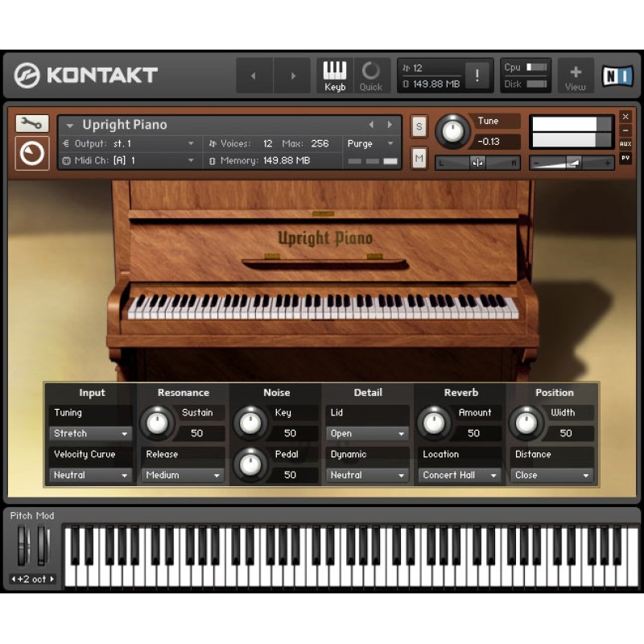Toggle the AUX sends button
This screenshot has height=644, width=644.
625,144
